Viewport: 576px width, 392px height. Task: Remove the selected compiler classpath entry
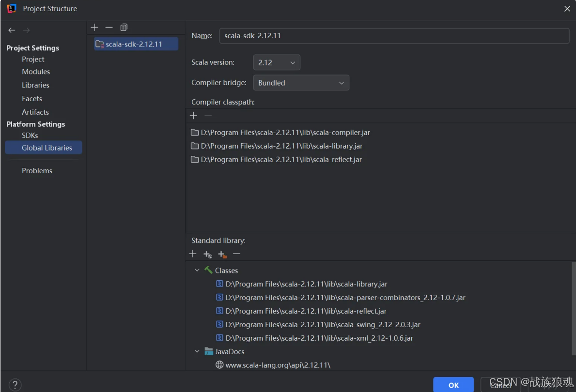click(208, 116)
